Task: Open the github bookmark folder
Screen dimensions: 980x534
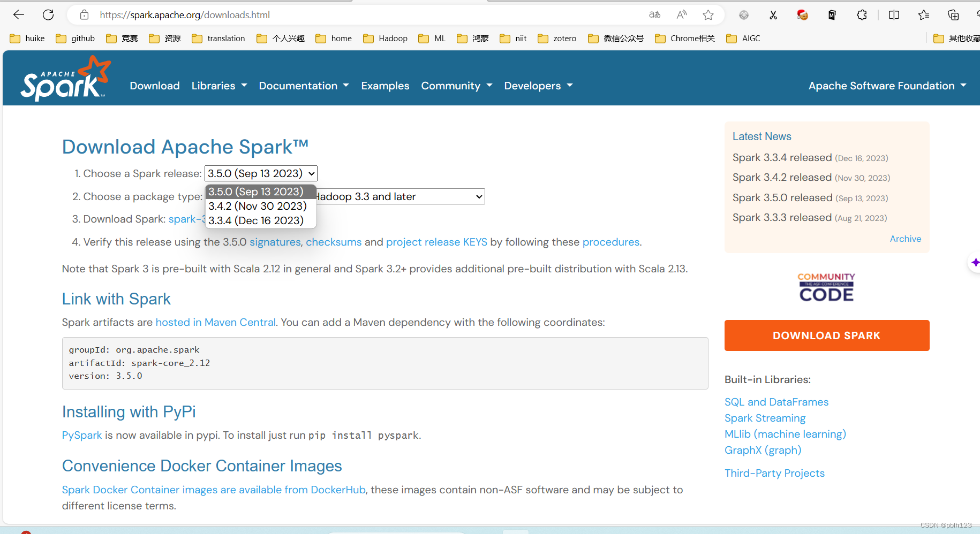Action: coord(76,39)
